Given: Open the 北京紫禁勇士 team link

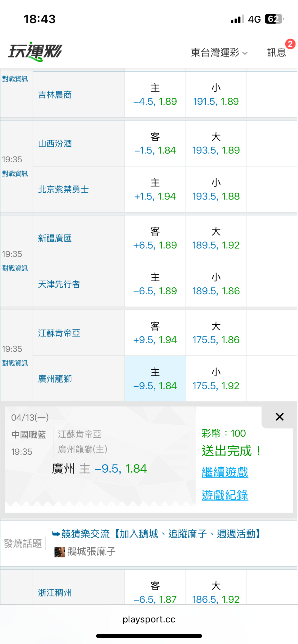Looking at the screenshot, I should click(63, 190).
